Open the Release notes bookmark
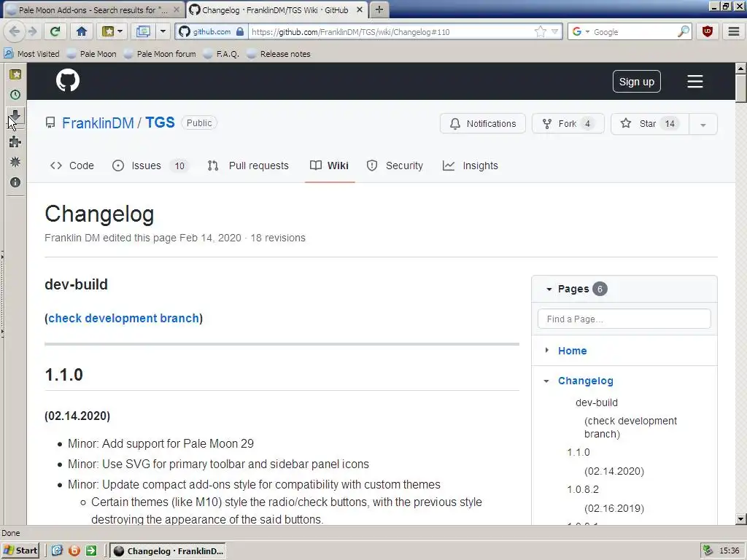This screenshot has width=747, height=560. point(279,54)
